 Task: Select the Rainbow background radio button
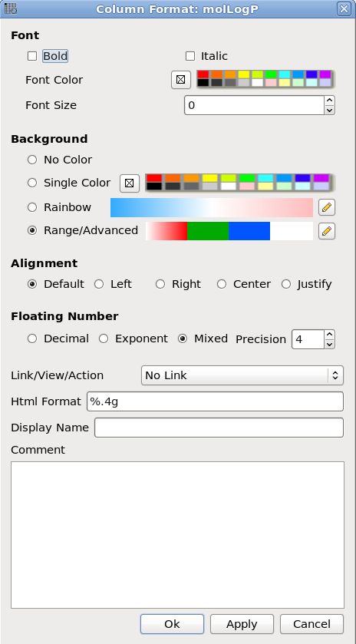pos(32,207)
